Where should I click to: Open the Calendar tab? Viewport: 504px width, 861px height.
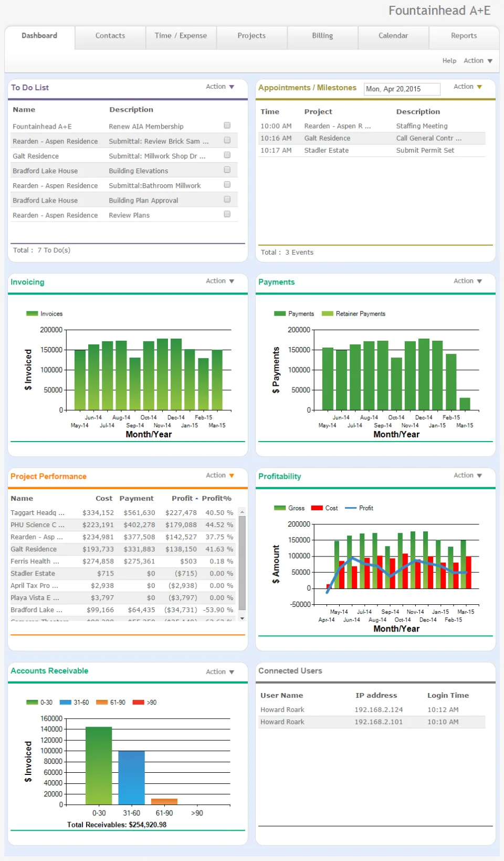point(393,36)
